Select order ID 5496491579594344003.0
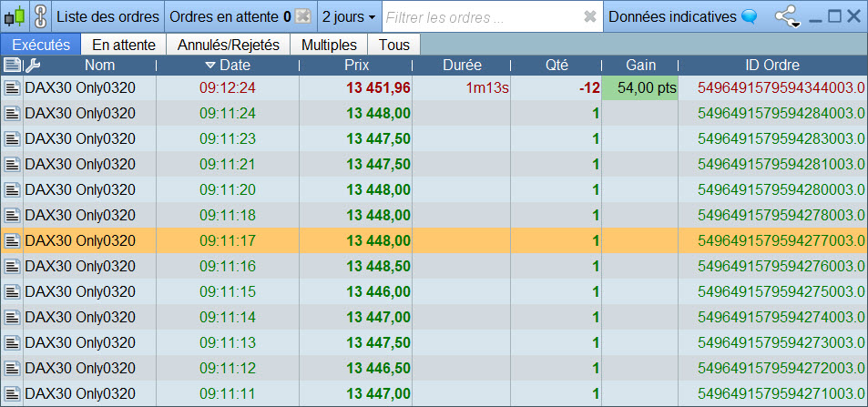This screenshot has height=407, width=868. pyautogui.click(x=781, y=88)
